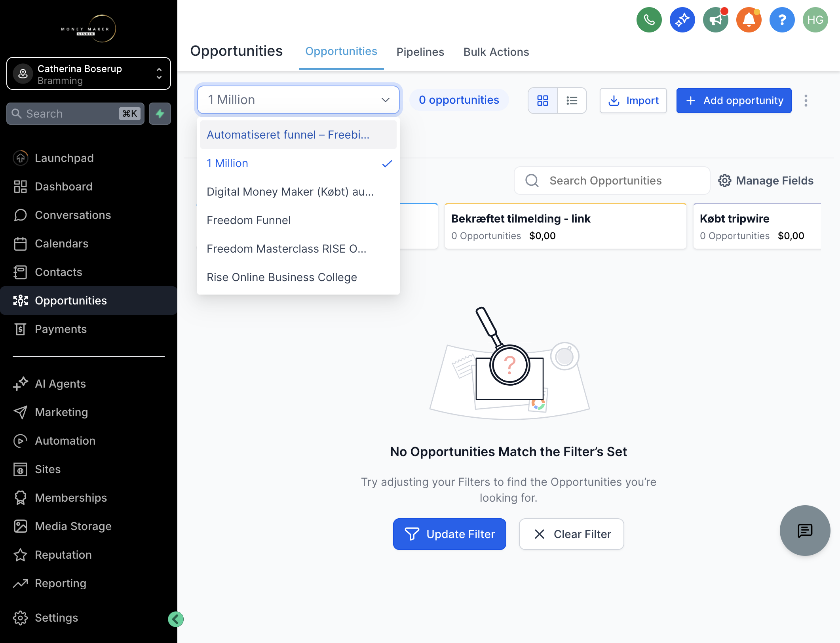The height and width of the screenshot is (643, 840).
Task: Collapse the 1 Million pipeline dropdown
Action: click(298, 100)
